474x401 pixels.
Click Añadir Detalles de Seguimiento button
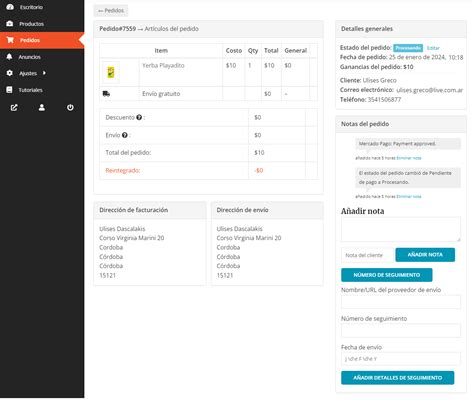(398, 378)
